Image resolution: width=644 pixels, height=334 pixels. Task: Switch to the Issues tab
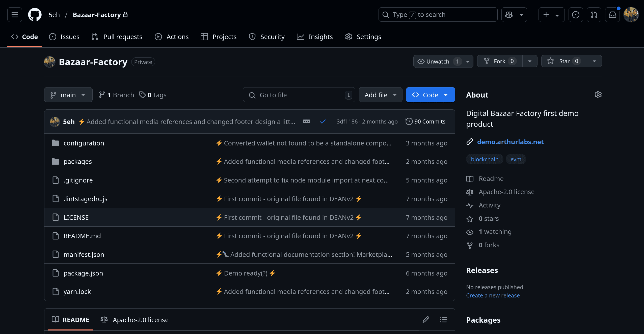point(64,37)
